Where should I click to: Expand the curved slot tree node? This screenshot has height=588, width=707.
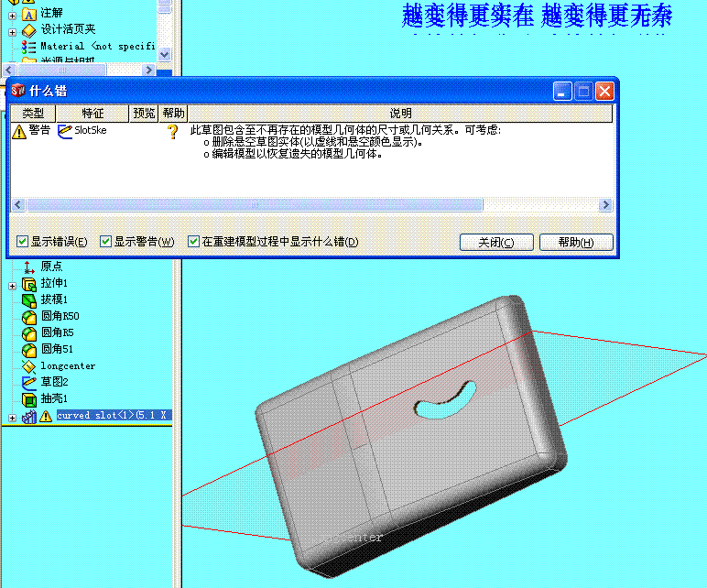[x=12, y=418]
